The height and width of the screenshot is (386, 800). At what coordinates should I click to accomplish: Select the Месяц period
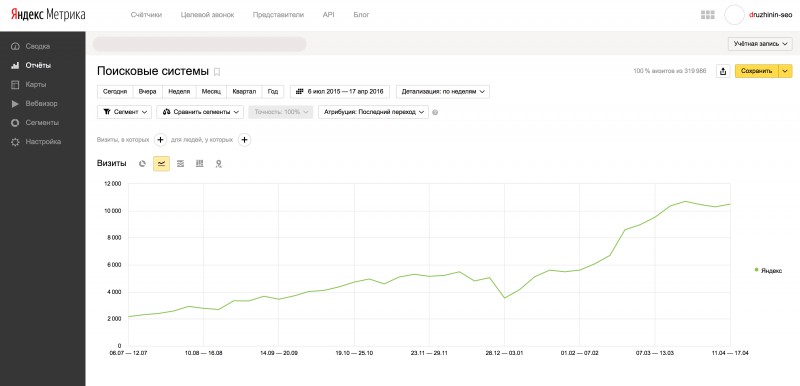coord(211,92)
